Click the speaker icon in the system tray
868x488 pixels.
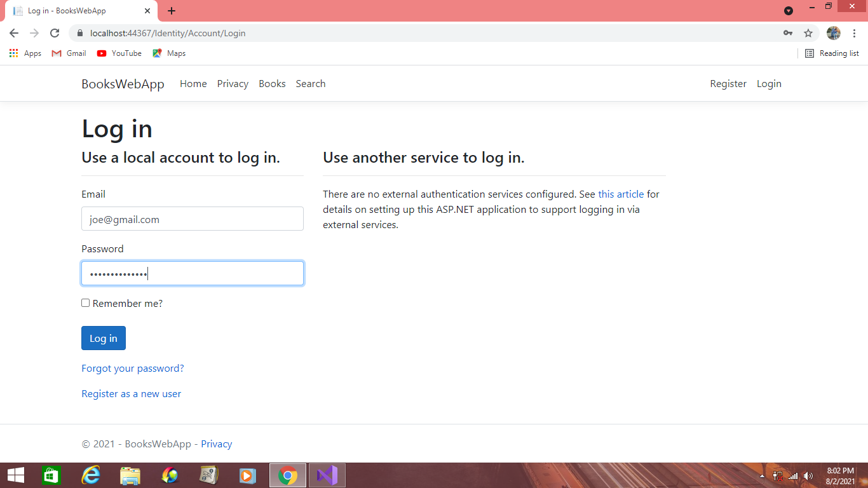tap(808, 475)
